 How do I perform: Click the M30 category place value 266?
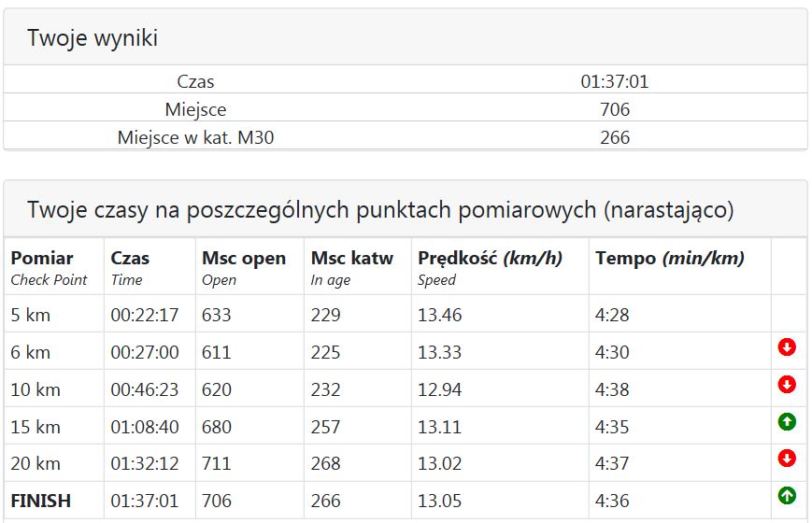tap(614, 137)
